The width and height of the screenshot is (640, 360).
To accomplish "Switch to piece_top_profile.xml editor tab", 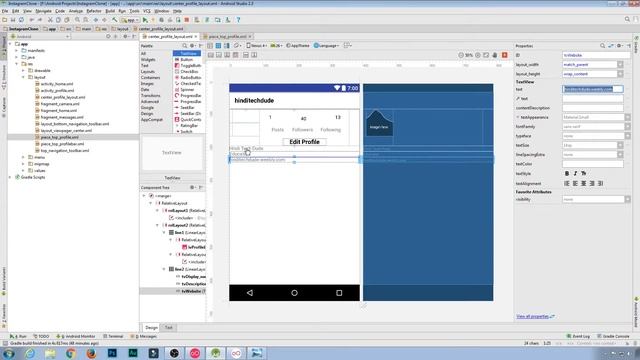I will pyautogui.click(x=227, y=36).
